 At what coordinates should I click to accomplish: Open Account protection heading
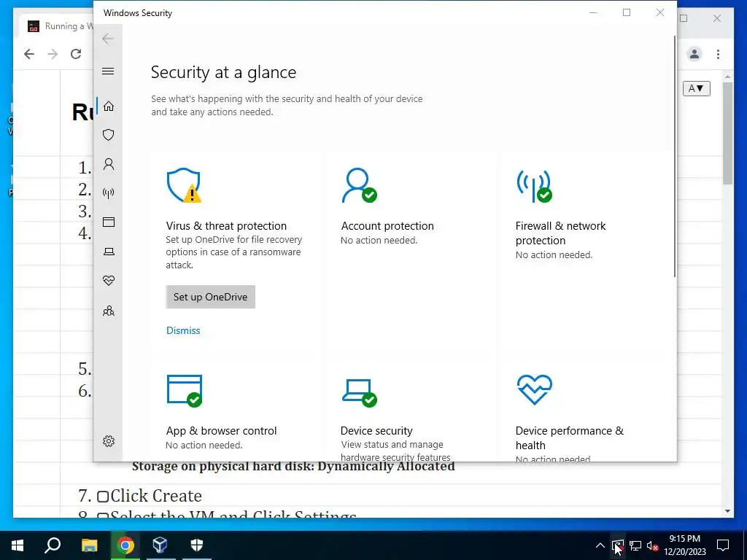(387, 226)
